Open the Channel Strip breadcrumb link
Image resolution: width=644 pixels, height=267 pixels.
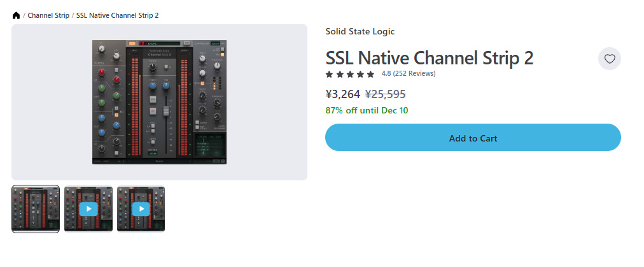pyautogui.click(x=48, y=15)
